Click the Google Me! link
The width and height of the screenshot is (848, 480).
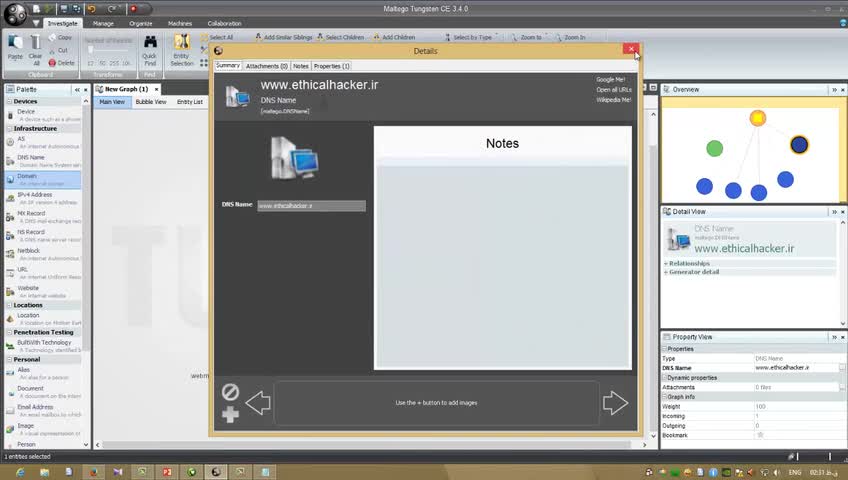coord(611,79)
